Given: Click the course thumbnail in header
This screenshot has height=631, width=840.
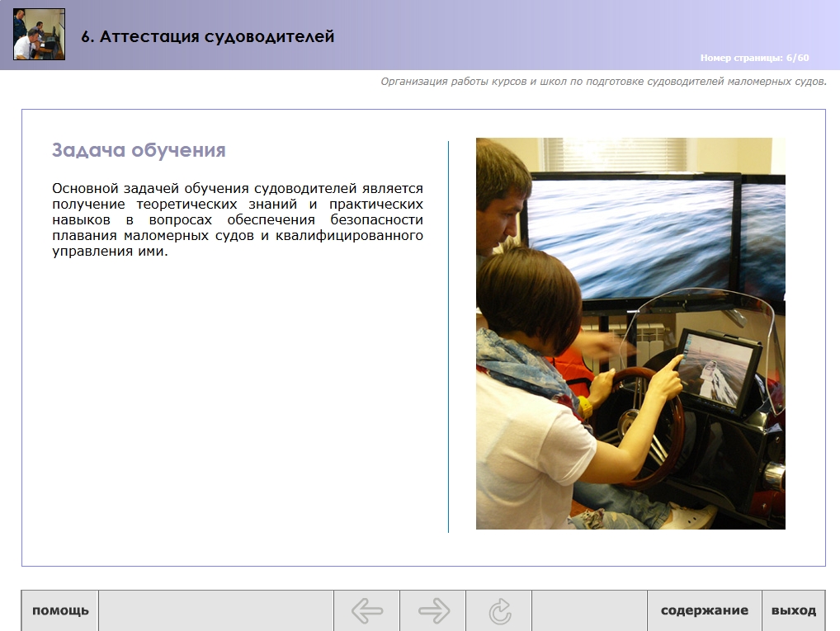Looking at the screenshot, I should pyautogui.click(x=39, y=35).
